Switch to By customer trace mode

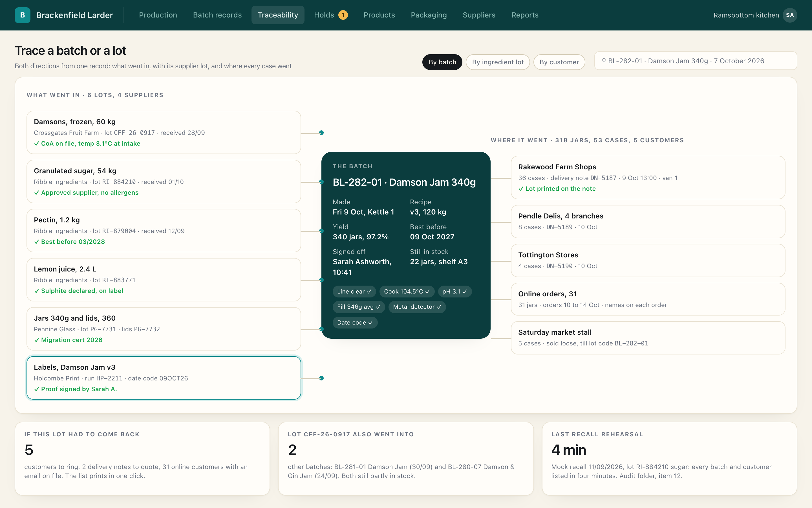[x=559, y=62]
